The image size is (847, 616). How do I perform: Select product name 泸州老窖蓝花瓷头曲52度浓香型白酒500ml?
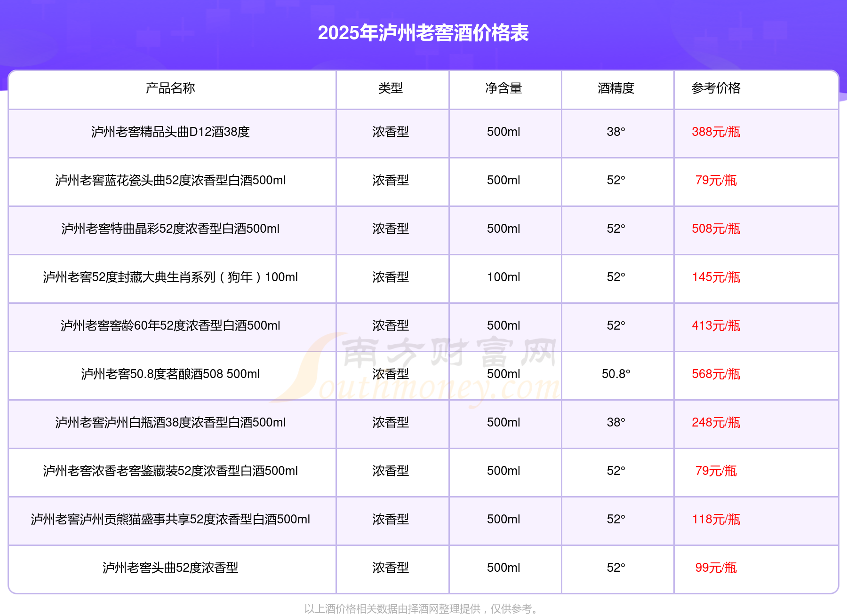tap(170, 180)
